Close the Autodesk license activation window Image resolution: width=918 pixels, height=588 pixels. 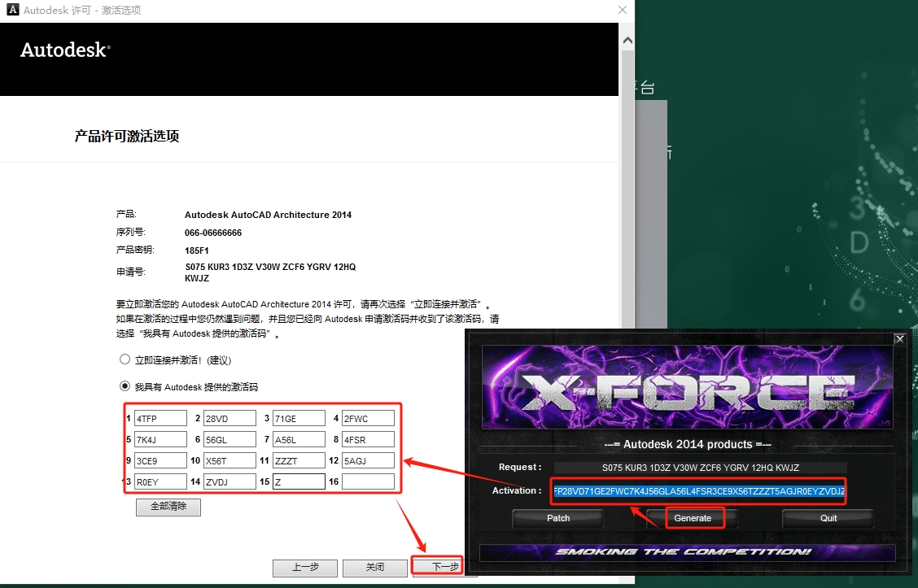click(x=623, y=11)
